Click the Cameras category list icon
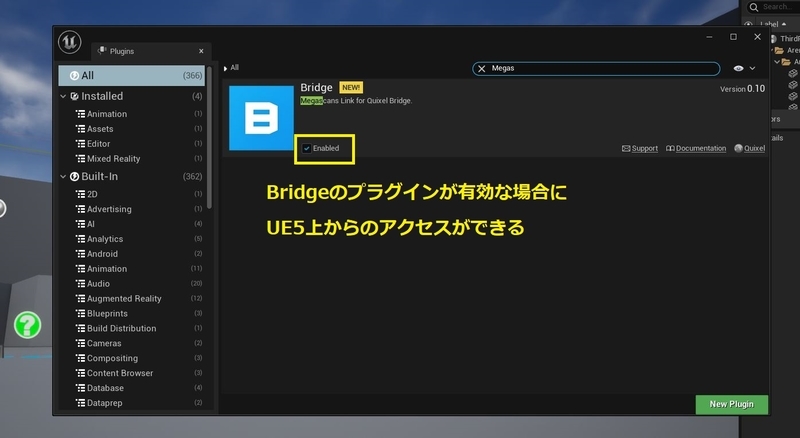800x438 pixels. point(80,343)
